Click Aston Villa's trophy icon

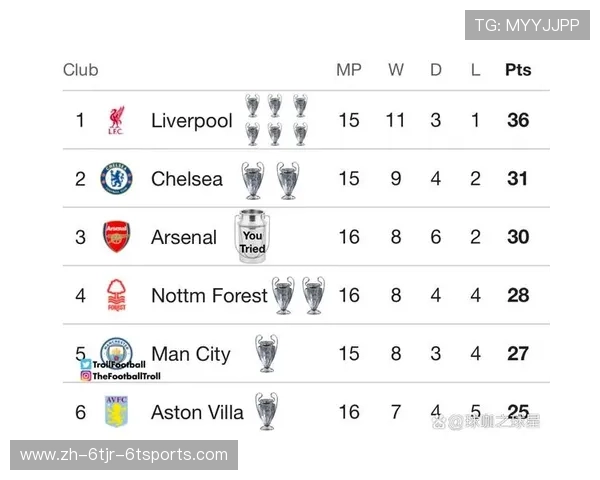pyautogui.click(x=266, y=411)
